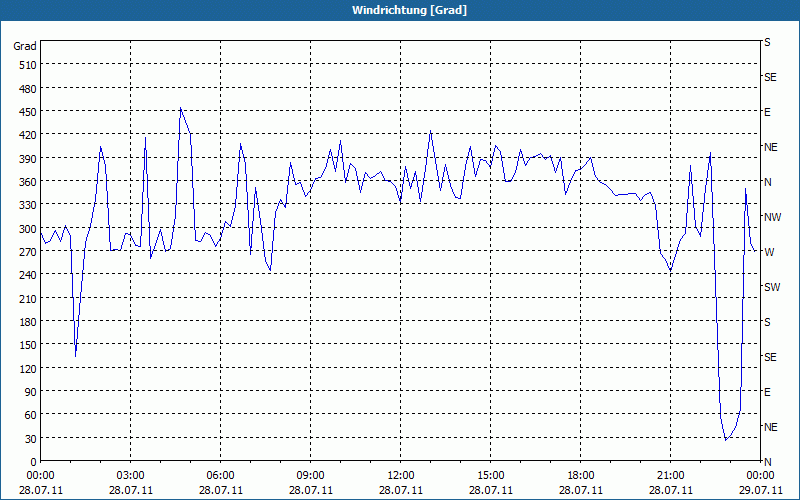Pick the 240 value on the Grad axis
Image resolution: width=800 pixels, height=500 pixels.
[28, 275]
